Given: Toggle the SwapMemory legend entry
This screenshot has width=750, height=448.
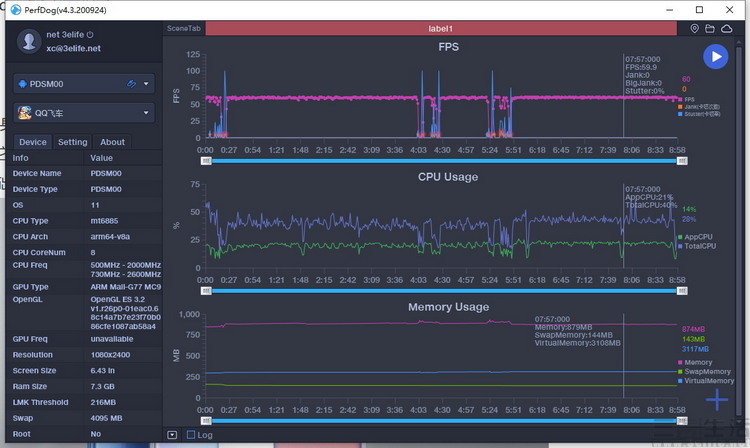Looking at the screenshot, I should 704,372.
